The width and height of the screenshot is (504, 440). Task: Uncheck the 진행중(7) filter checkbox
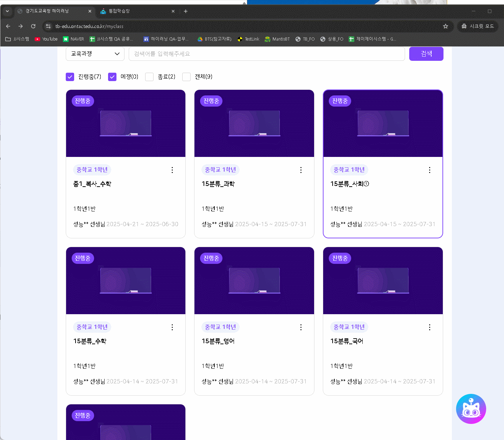pos(70,77)
